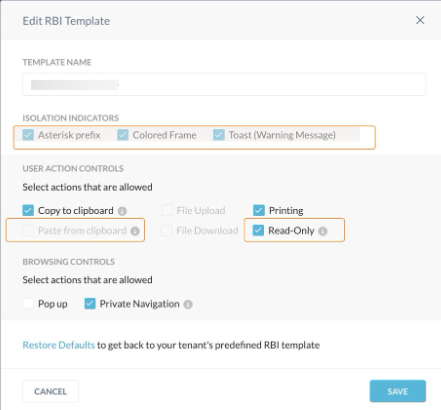Screen dimensions: 441x410
Task: Click the Restore Defaults link
Action: click(x=59, y=345)
